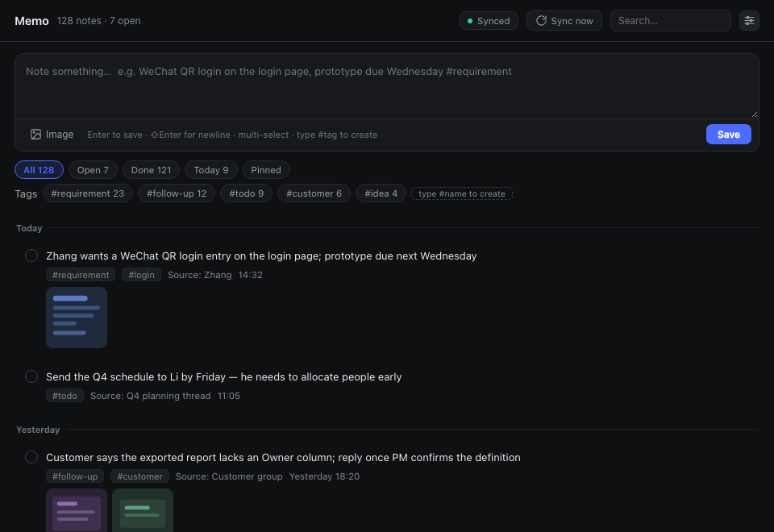Select the Done 121 filter

[151, 170]
